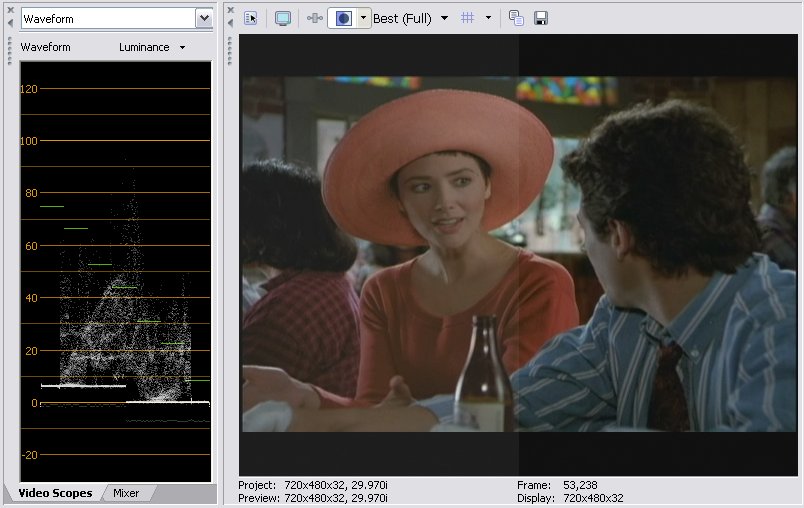Click arrow below Video Scopes close button
This screenshot has height=508, width=804.
[10, 23]
